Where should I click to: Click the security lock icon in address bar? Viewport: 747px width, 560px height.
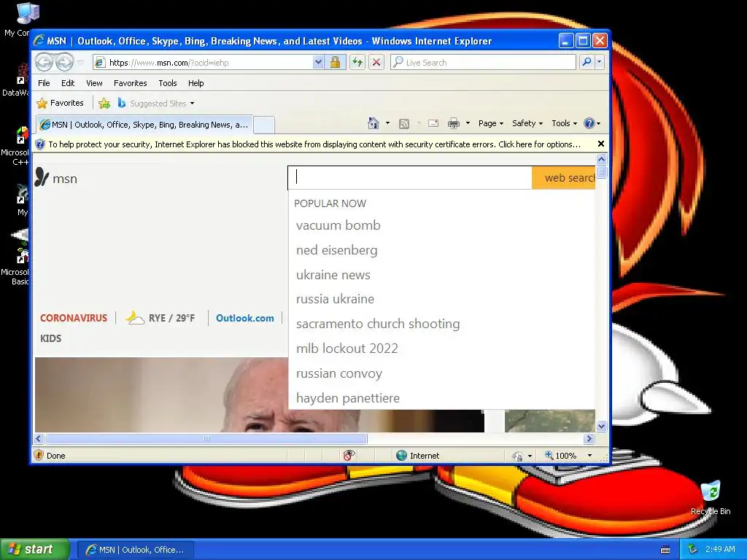tap(335, 63)
